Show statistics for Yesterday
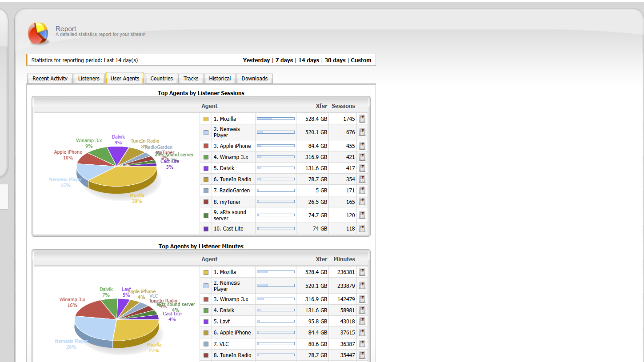 pos(256,60)
